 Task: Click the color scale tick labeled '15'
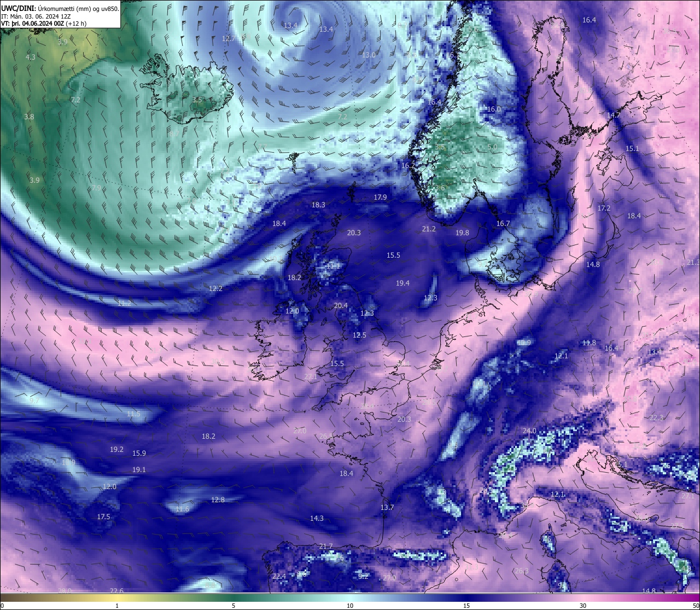[x=466, y=606]
